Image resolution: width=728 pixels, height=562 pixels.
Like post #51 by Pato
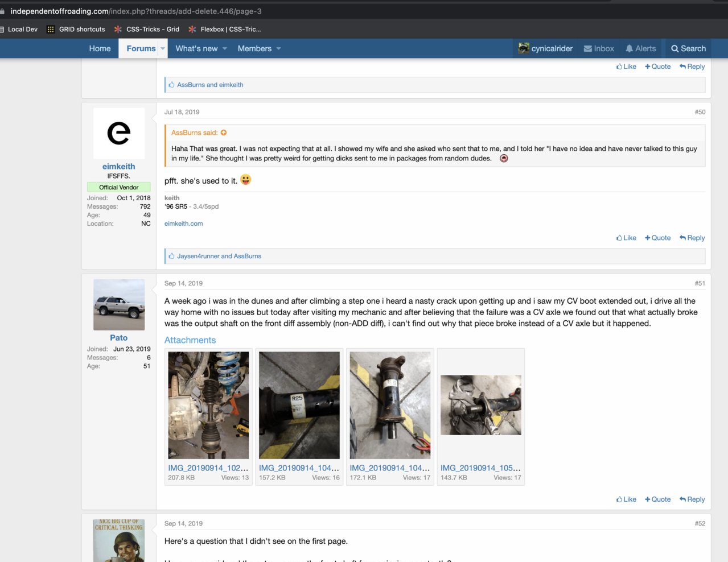(x=626, y=499)
